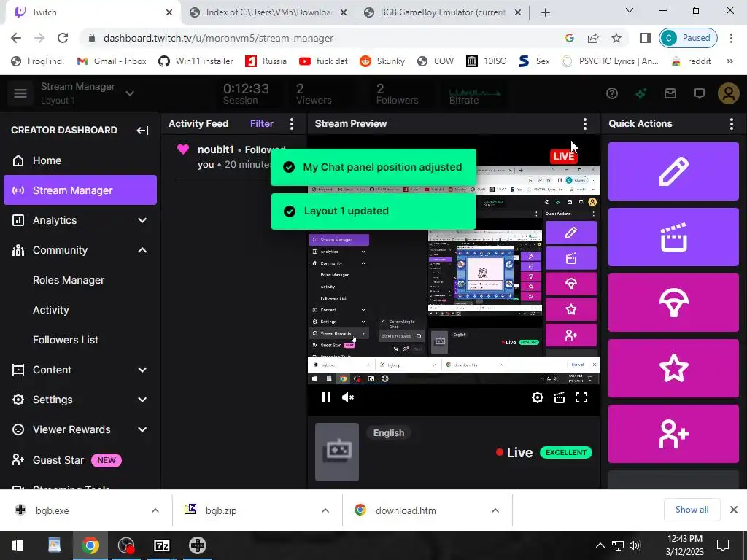Open Quick Actions panel options menu
The width and height of the screenshot is (747, 560).
[x=731, y=124]
